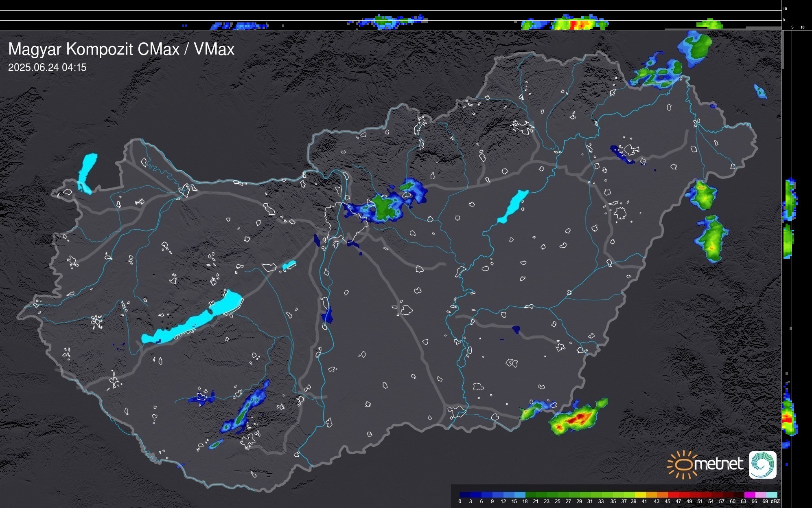Click the yellow 39 dBZ legend swatch
This screenshot has height=508, width=812.
point(640,495)
